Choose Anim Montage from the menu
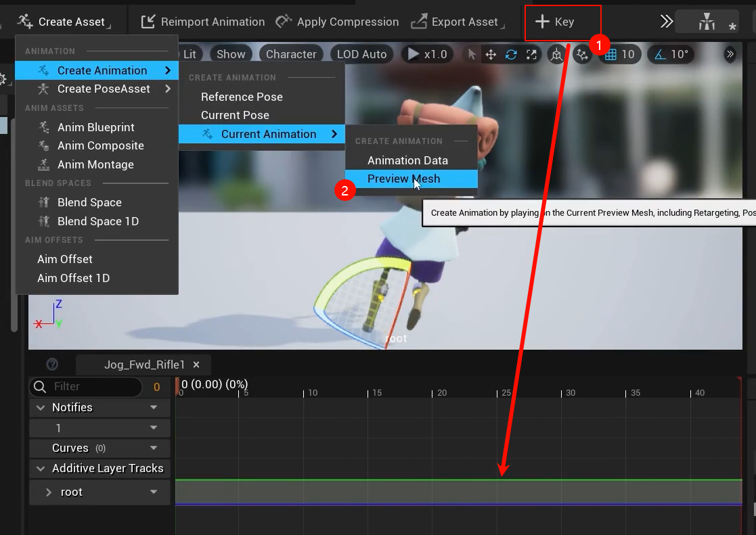The image size is (756, 535). click(97, 164)
